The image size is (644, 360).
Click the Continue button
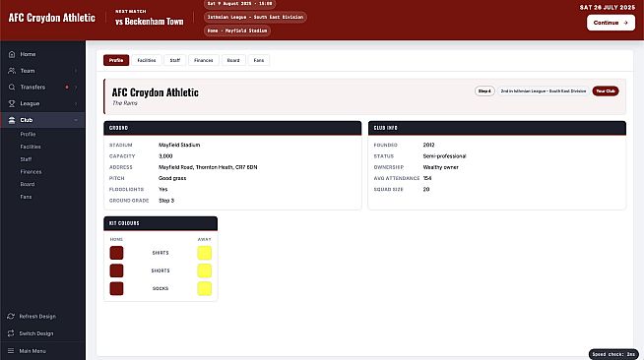pos(611,23)
